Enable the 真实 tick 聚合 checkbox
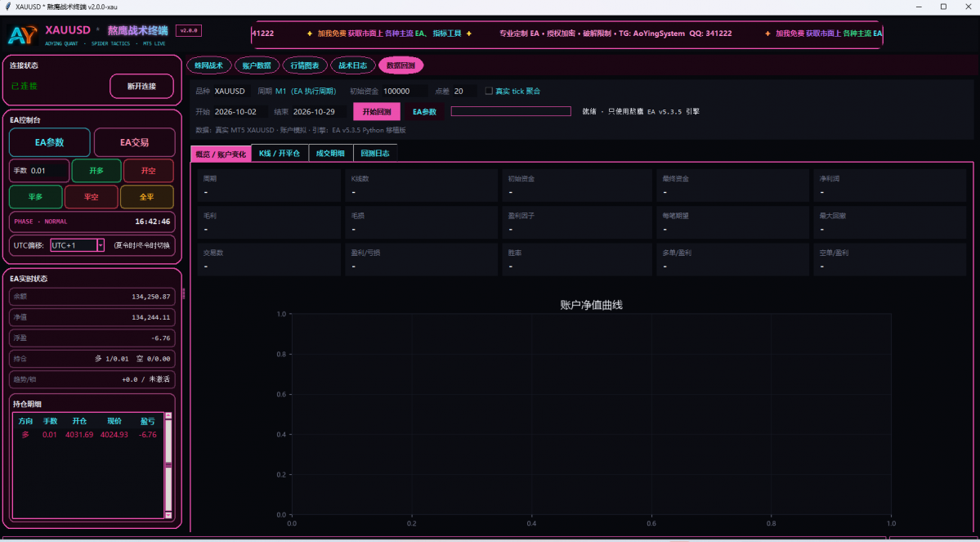Viewport: 980px width, 542px height. (x=489, y=91)
